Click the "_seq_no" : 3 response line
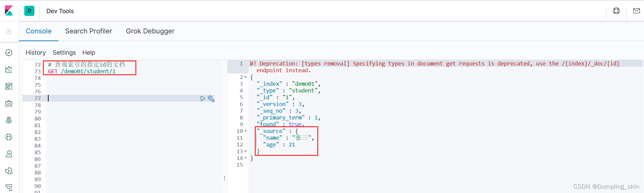Viewport: 644px width, 193px height. click(x=279, y=111)
